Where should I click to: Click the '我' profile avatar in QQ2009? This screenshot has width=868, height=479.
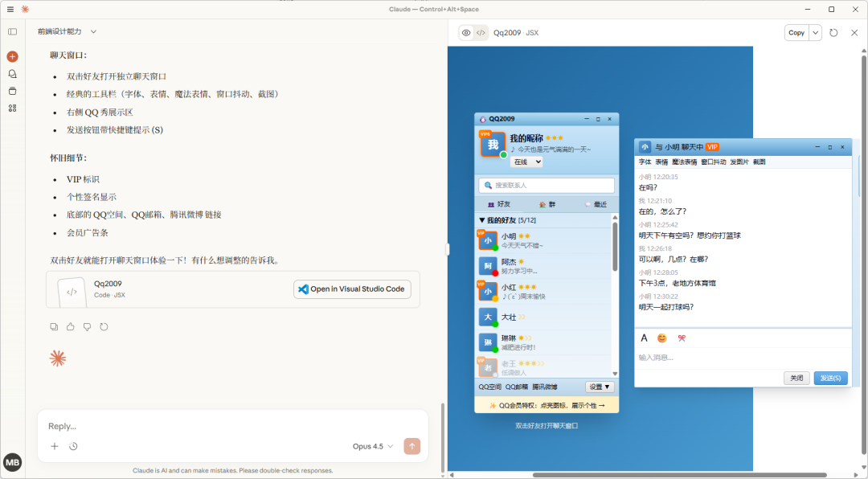(493, 145)
